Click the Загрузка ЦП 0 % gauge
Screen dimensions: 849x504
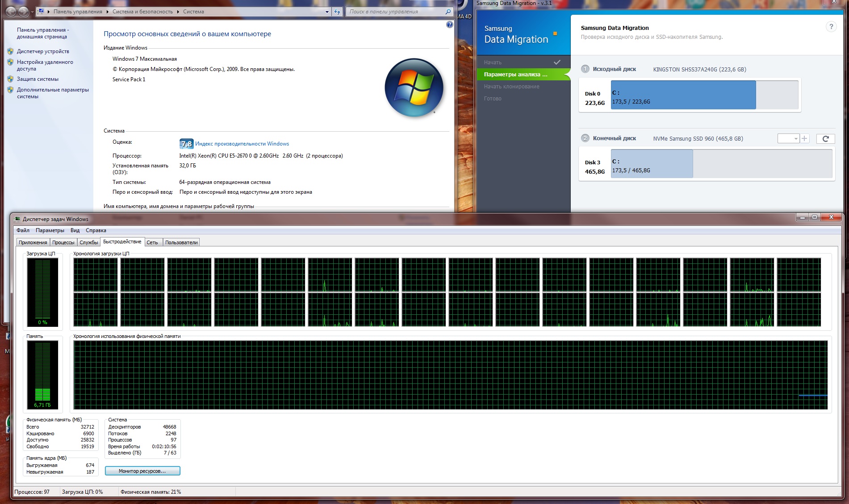[42, 292]
